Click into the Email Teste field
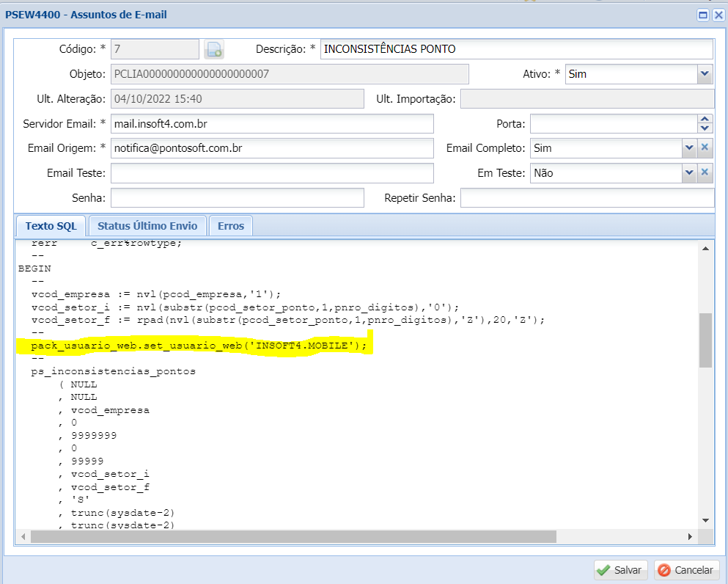This screenshot has width=728, height=584. (x=272, y=173)
